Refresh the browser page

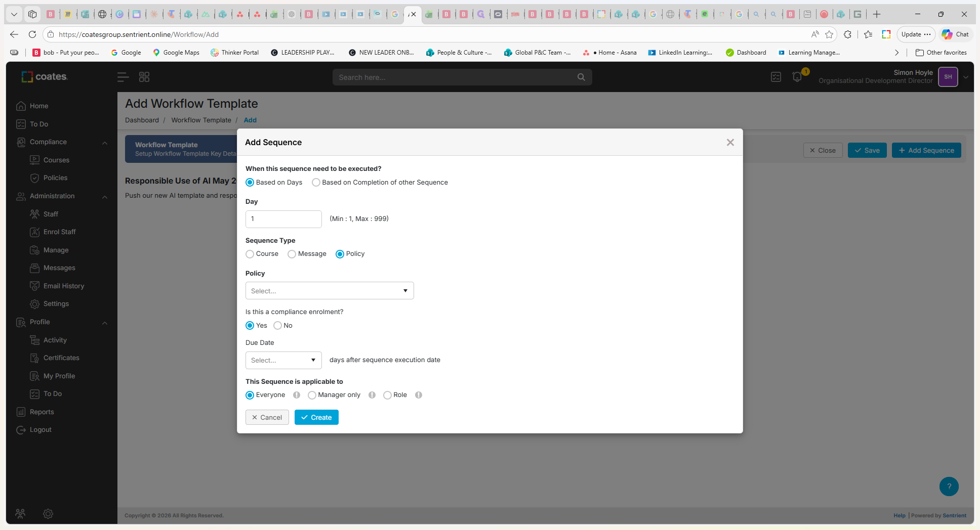32,34
